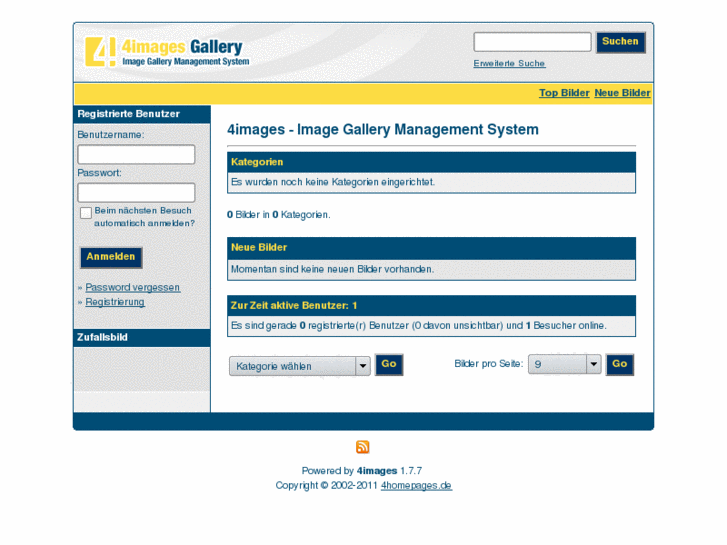Click the Suchen search button

pyautogui.click(x=620, y=42)
